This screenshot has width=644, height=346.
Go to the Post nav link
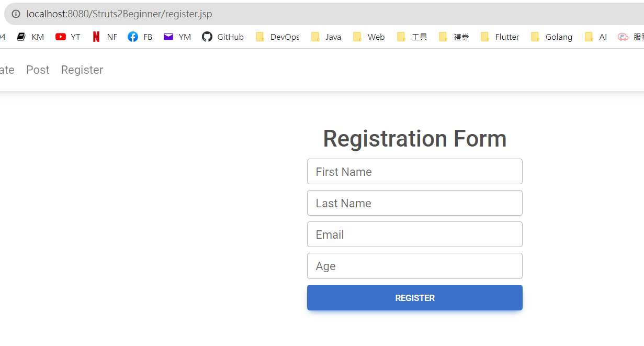(x=38, y=70)
